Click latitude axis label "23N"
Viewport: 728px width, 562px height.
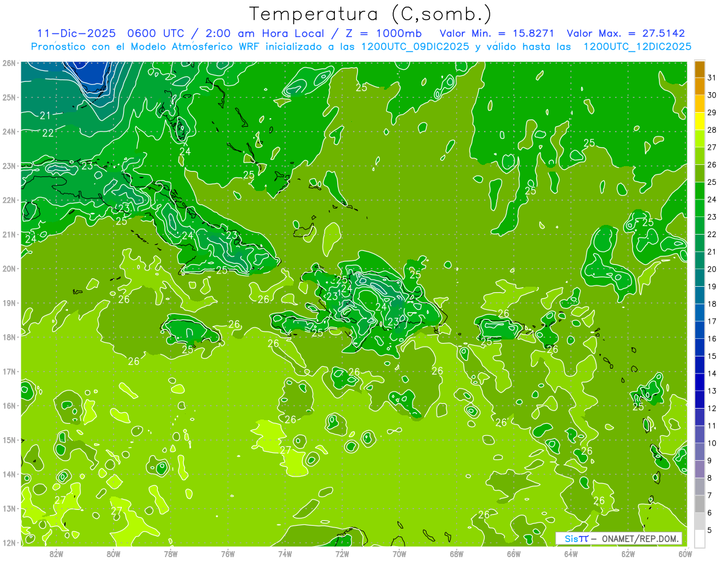pos(9,166)
